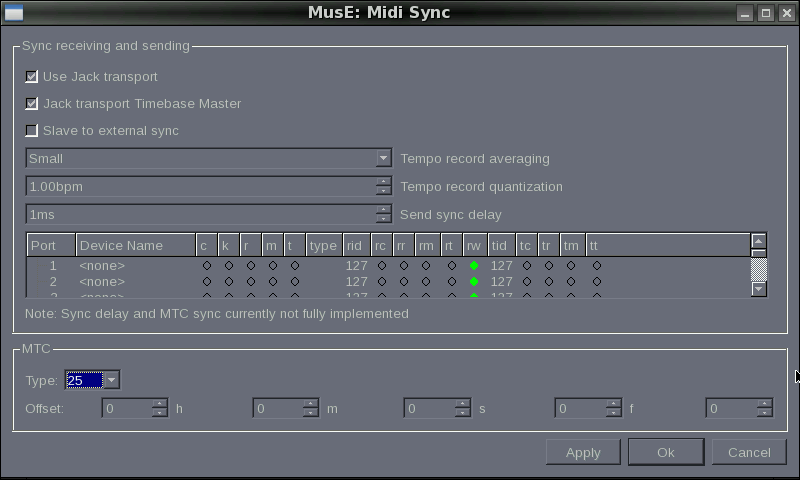This screenshot has width=800, height=480.
Task: Toggle port 1 k indicator
Action: point(229,265)
